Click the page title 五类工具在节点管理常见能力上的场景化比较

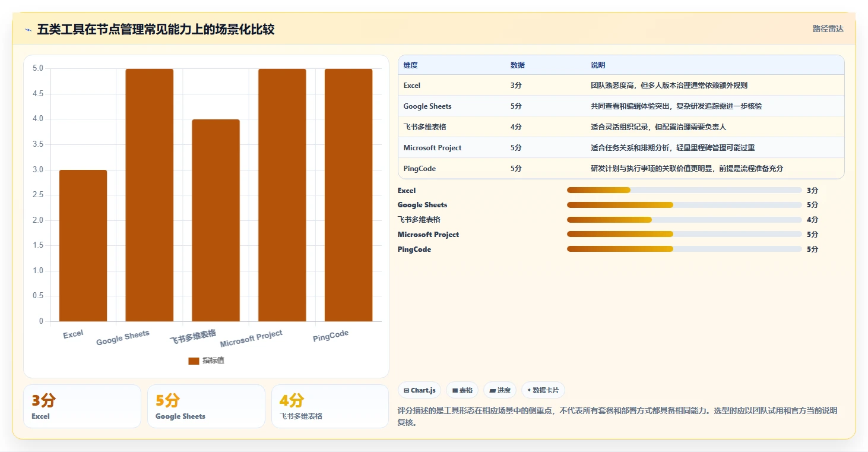click(x=156, y=30)
